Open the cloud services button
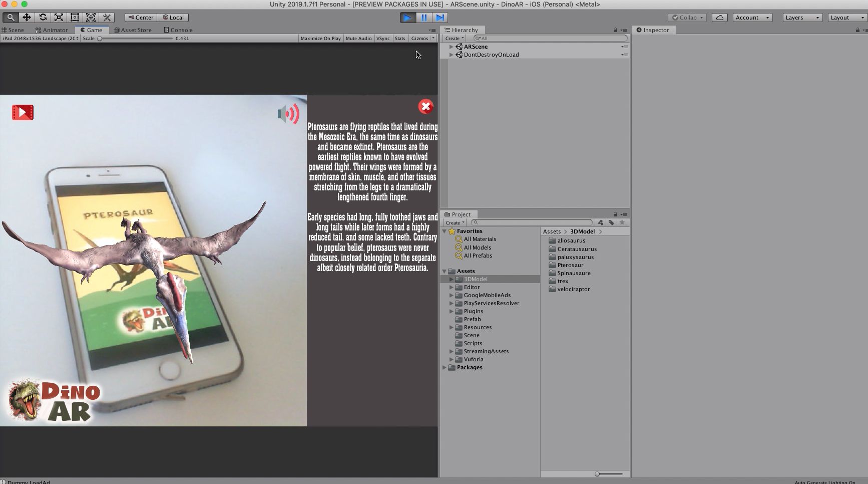Viewport: 868px width, 484px height. pos(719,18)
